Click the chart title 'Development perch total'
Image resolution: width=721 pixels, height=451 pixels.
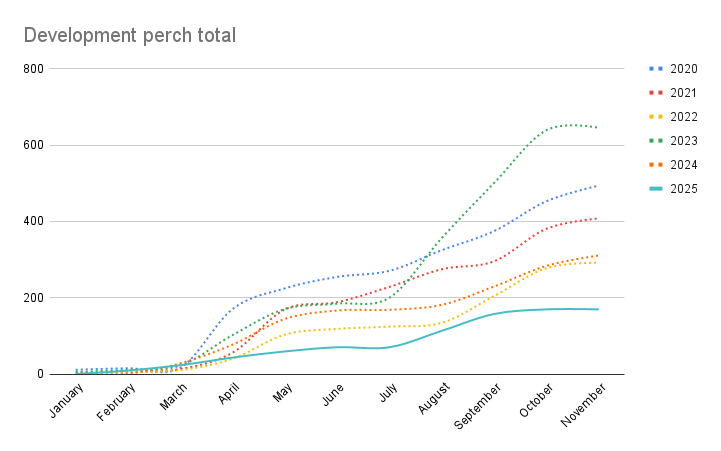coord(130,36)
